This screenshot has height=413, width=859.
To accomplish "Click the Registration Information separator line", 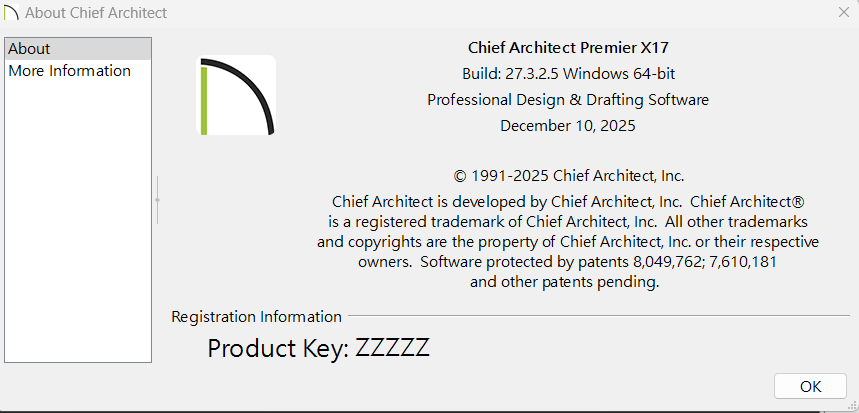I will [x=600, y=316].
